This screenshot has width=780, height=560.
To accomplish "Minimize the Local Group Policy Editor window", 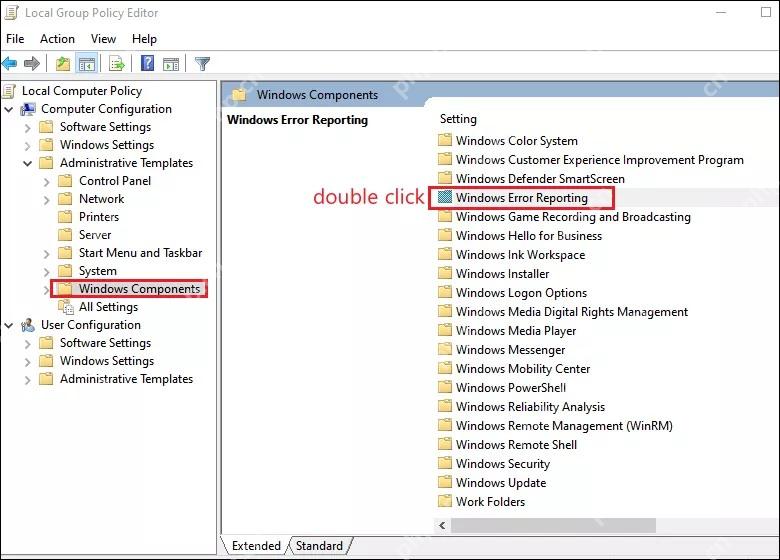I will click(x=721, y=12).
